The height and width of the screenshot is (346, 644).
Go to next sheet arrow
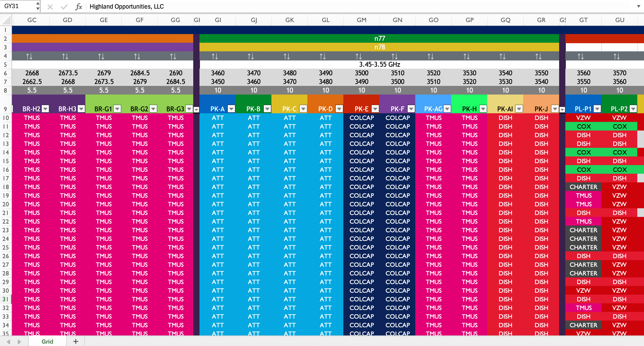(x=19, y=342)
